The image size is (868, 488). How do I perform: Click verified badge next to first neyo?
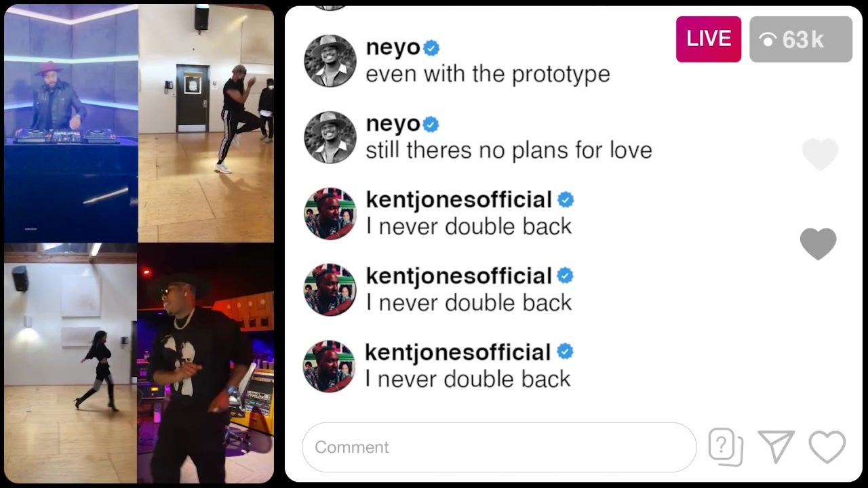[431, 48]
